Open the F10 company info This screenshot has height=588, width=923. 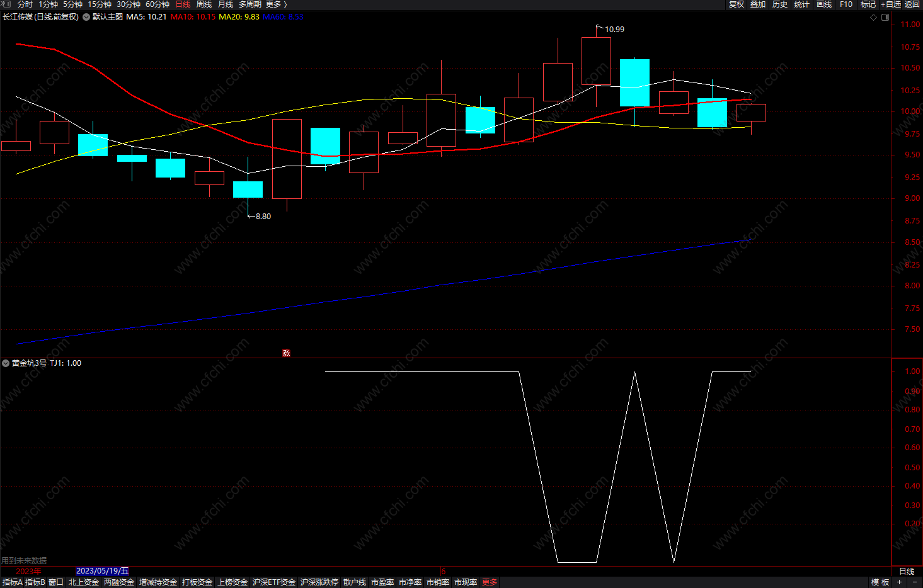[x=846, y=4]
